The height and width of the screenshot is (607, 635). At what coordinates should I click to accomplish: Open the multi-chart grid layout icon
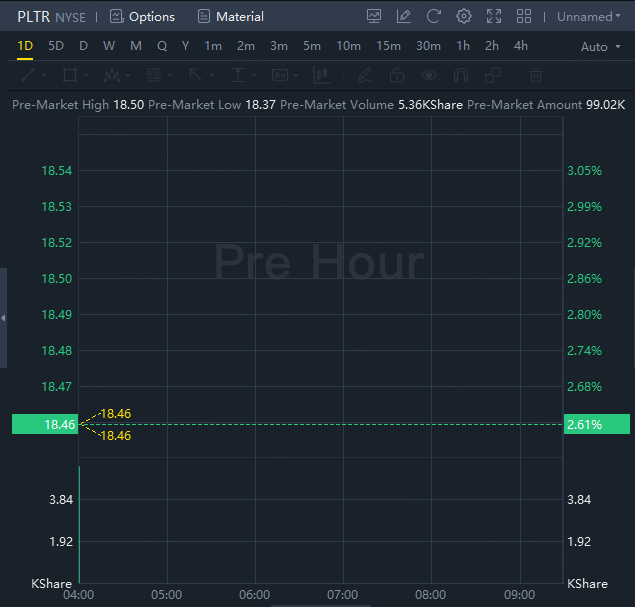tap(523, 16)
